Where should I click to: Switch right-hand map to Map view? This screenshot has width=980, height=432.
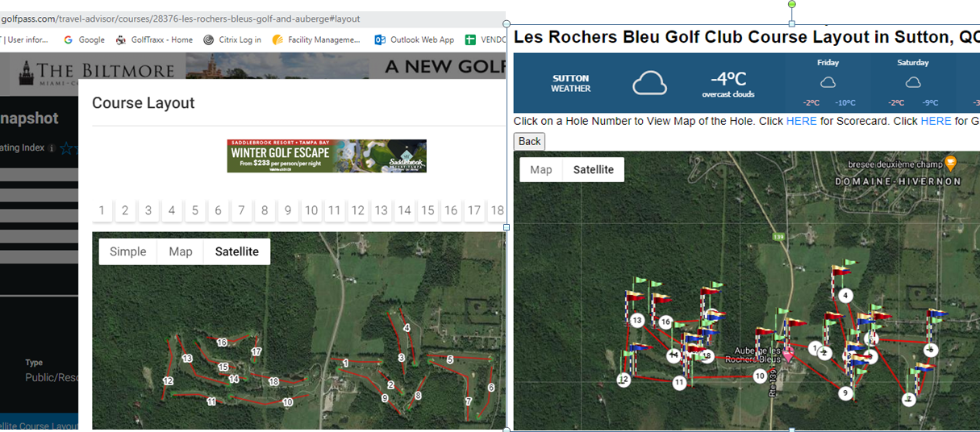point(541,169)
